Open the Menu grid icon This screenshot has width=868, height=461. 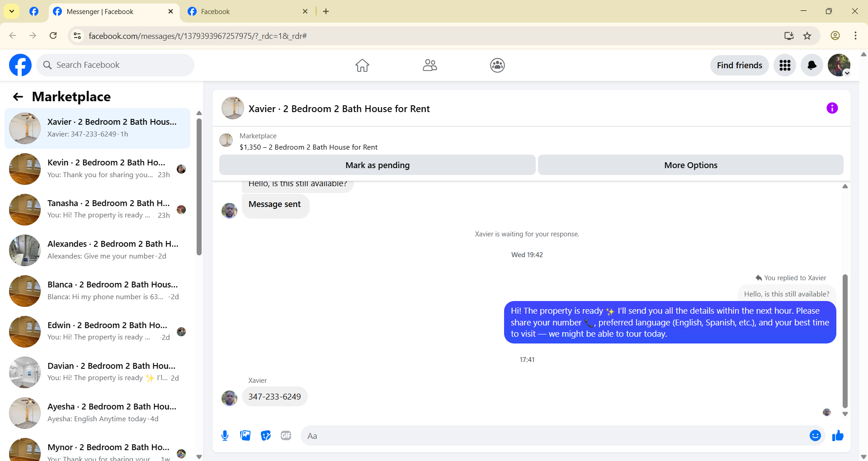(785, 65)
